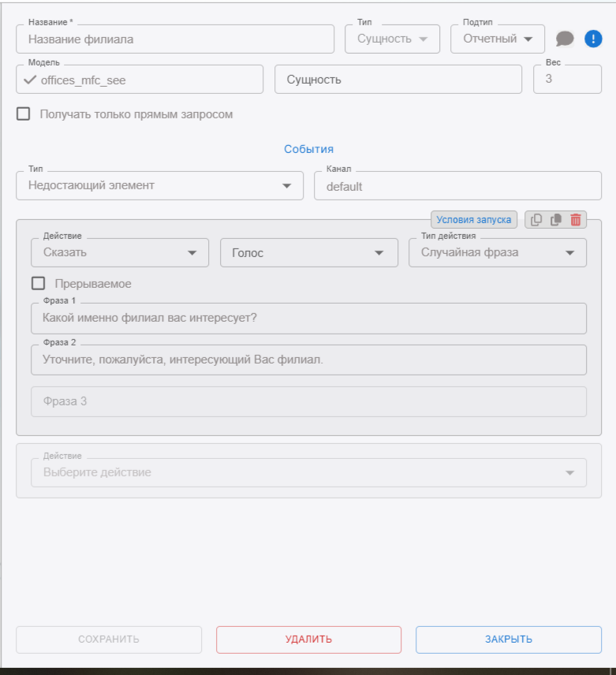Click the checkmark icon in the Модель field
Screen dimensions: 616x675
coord(30,80)
